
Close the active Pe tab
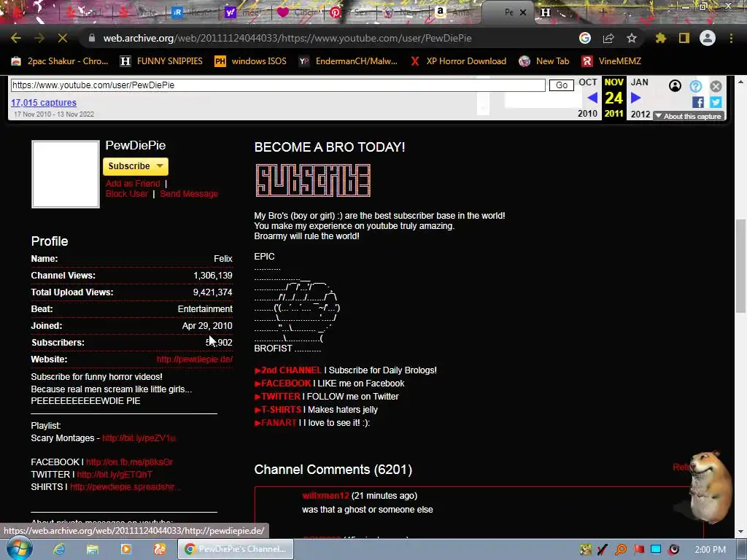tap(522, 12)
